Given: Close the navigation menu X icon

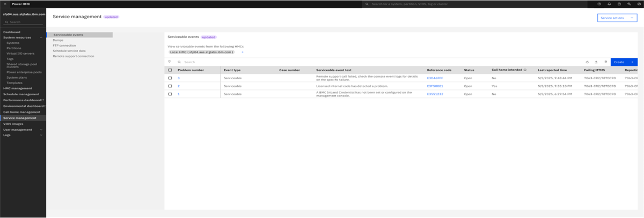Looking at the screenshot, I should [5, 4].
